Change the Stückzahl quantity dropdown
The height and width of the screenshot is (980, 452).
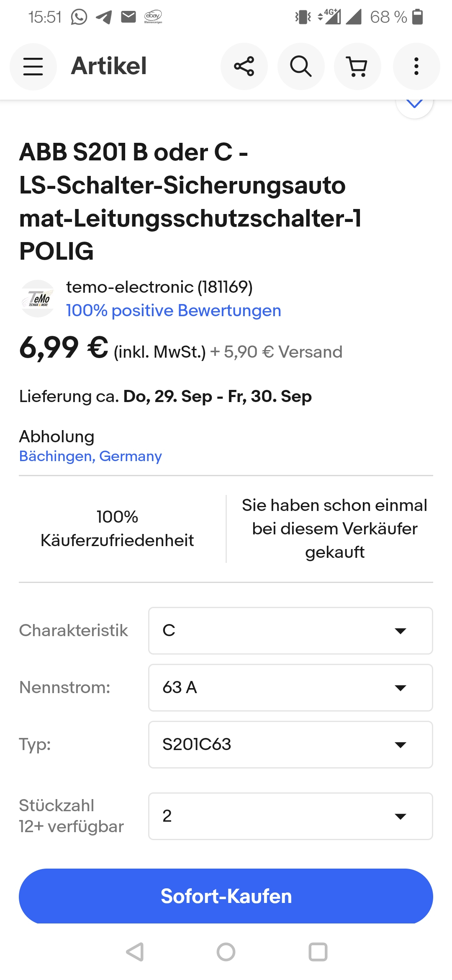tap(290, 816)
